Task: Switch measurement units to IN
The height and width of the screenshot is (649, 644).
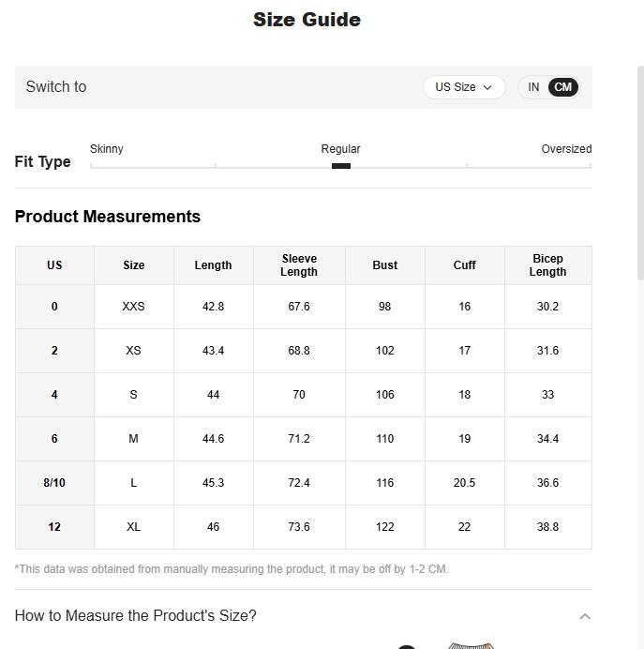Action: click(x=533, y=87)
